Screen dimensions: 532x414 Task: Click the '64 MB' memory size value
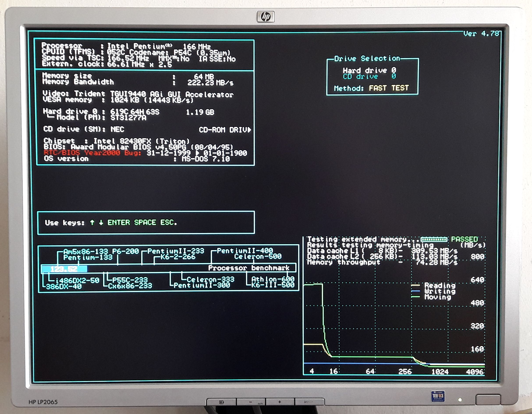point(204,76)
